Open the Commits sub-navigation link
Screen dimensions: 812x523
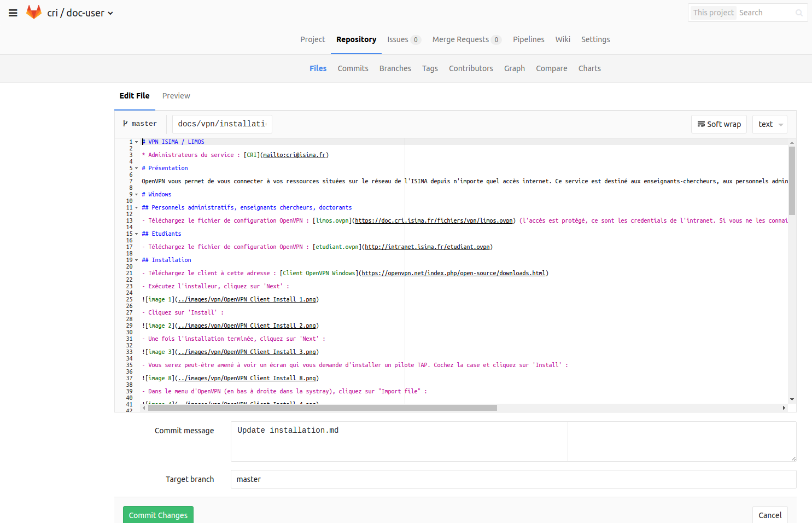pos(353,68)
